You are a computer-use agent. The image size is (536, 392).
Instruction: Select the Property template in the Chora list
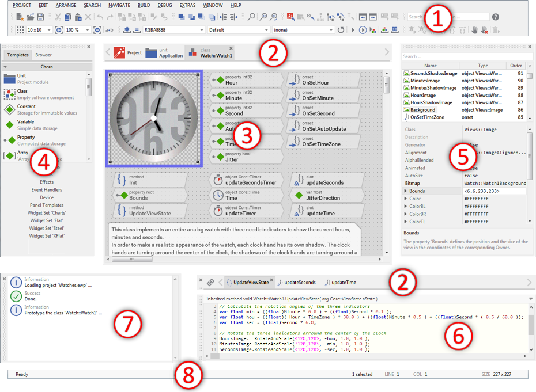44,140
